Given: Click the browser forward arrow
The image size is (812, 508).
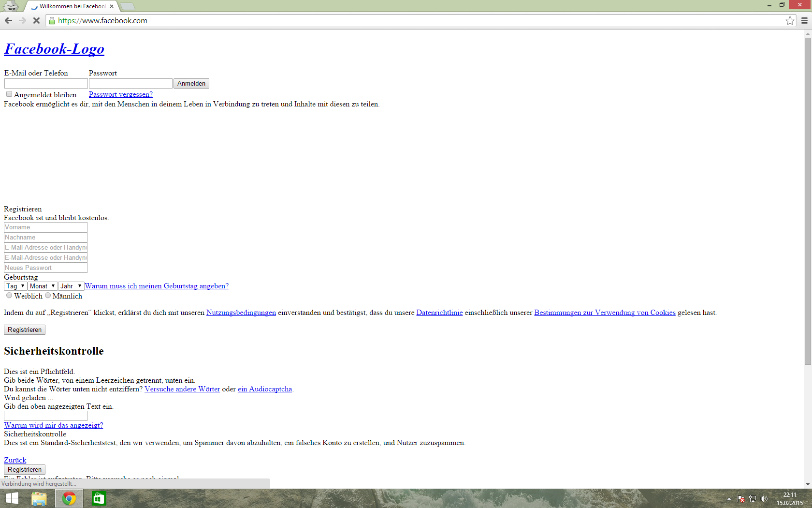Looking at the screenshot, I should coord(22,20).
